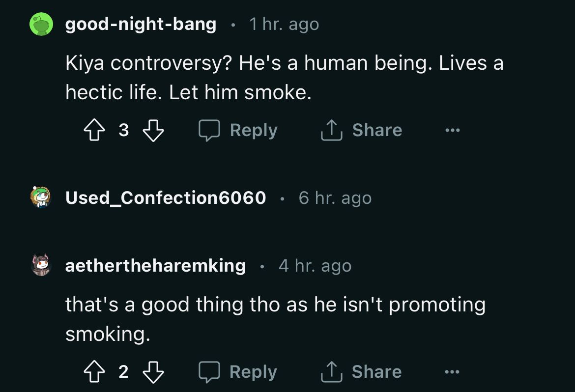The height and width of the screenshot is (392, 575).
Task: Visit good-night-bang's username link
Action: [141, 24]
